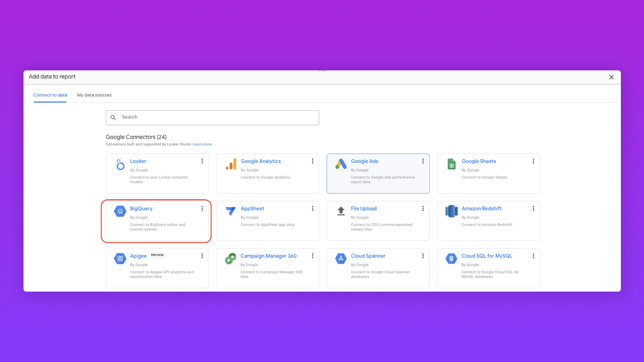Click the File Upload arrow icon

(341, 211)
